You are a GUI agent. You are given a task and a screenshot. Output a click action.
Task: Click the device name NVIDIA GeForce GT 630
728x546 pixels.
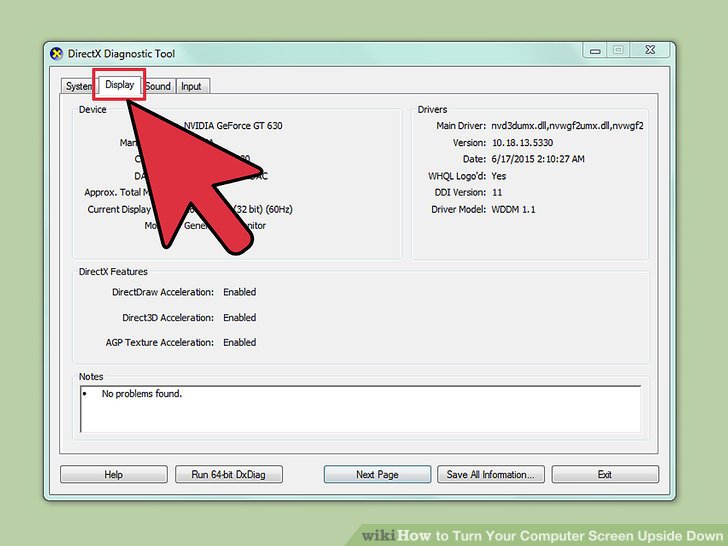point(233,126)
